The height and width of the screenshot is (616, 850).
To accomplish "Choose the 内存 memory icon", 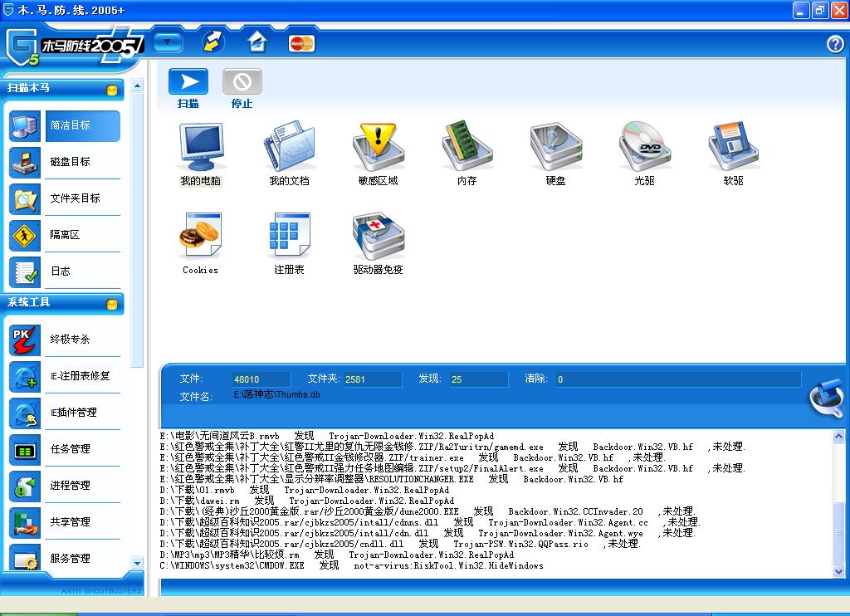I will pyautogui.click(x=467, y=147).
